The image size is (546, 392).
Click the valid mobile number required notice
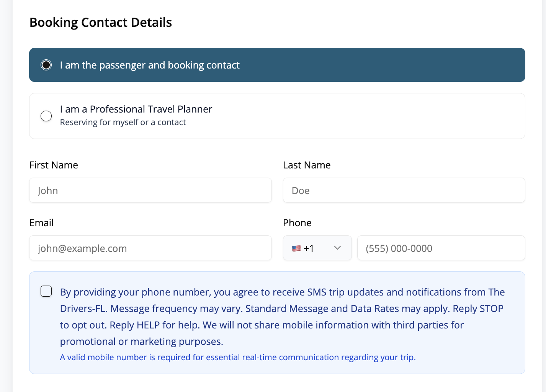(x=238, y=357)
